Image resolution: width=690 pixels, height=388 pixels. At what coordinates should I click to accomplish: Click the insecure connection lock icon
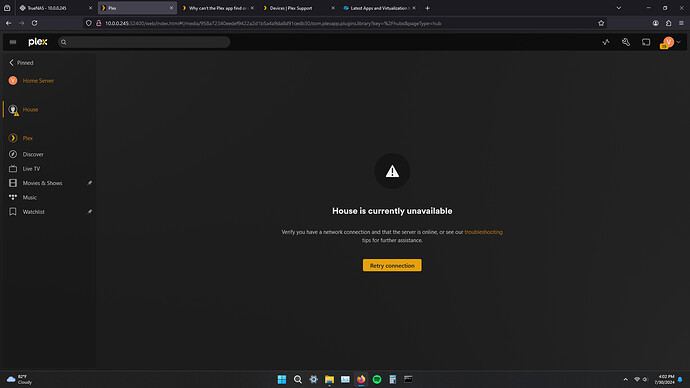(x=99, y=23)
